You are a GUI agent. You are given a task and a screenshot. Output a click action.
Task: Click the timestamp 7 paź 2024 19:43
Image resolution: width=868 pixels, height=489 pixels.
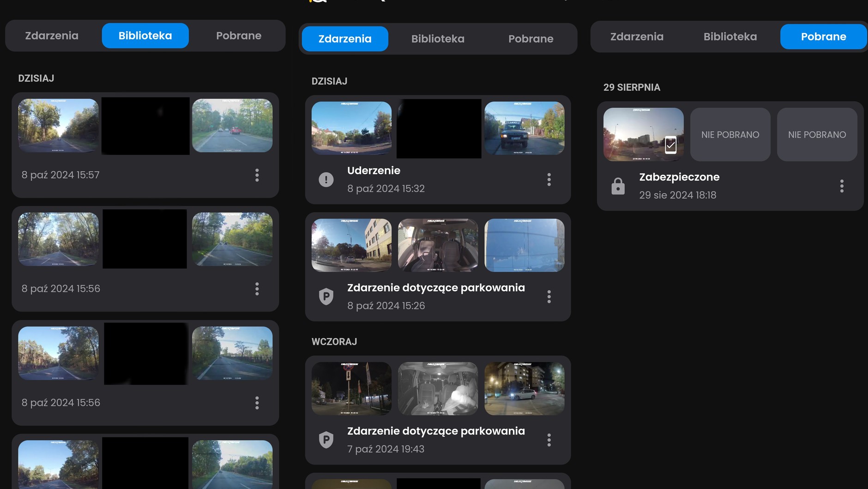click(386, 449)
